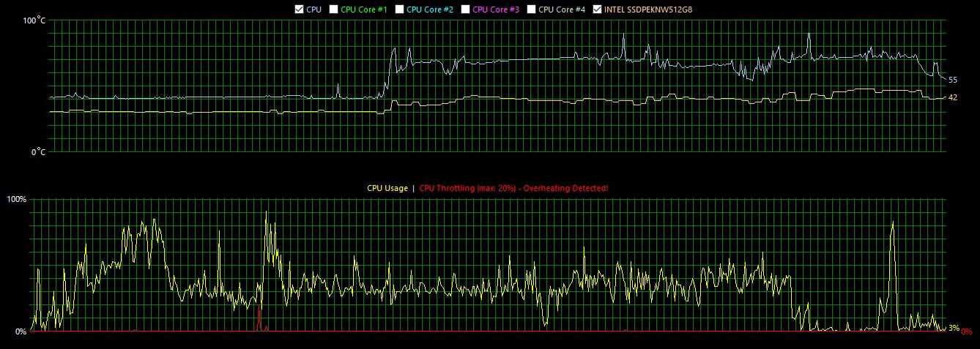
Task: Click the magenta "CPU Core #3" label text
Action: coord(496,10)
